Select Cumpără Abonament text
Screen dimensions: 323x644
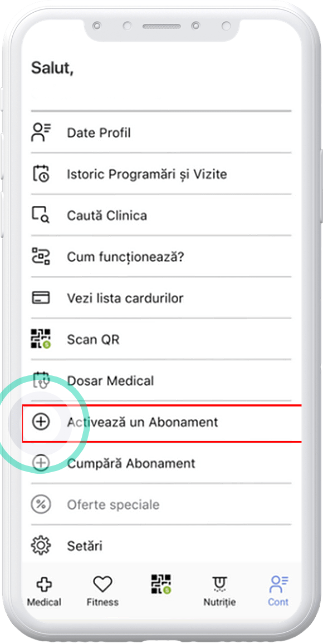click(131, 464)
